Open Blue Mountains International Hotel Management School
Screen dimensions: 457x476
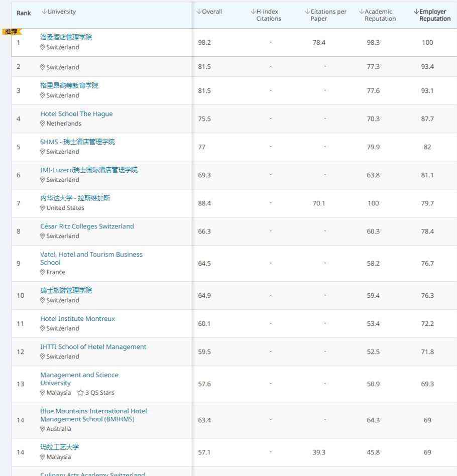pos(93,415)
